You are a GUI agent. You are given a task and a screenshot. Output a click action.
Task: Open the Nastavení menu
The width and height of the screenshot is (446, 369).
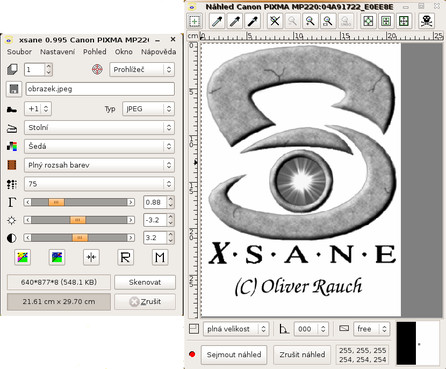58,52
